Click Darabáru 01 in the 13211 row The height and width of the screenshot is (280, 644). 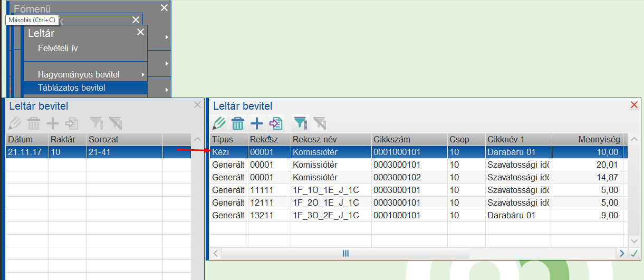pos(518,215)
